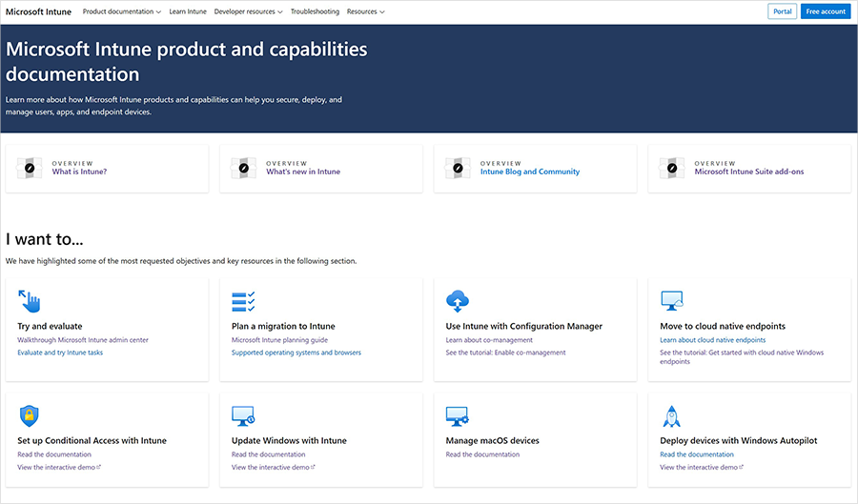This screenshot has width=858, height=504.
Task: Click the Windows Autopilot rocket icon
Action: 671,416
